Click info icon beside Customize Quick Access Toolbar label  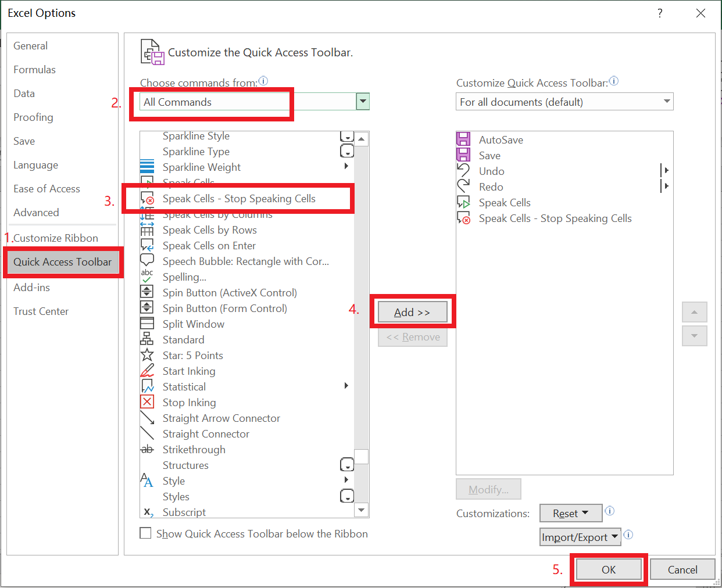pos(614,81)
